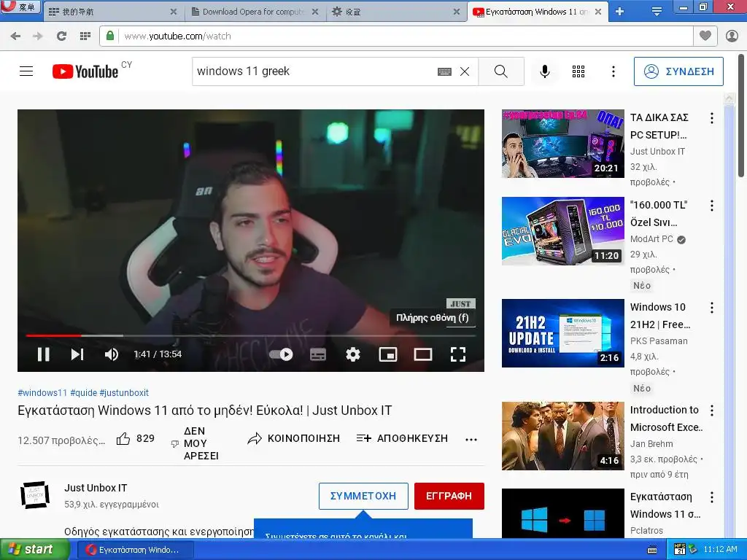Click the taskbar clock 11:12 AM
The height and width of the screenshot is (560, 747).
tap(720, 550)
